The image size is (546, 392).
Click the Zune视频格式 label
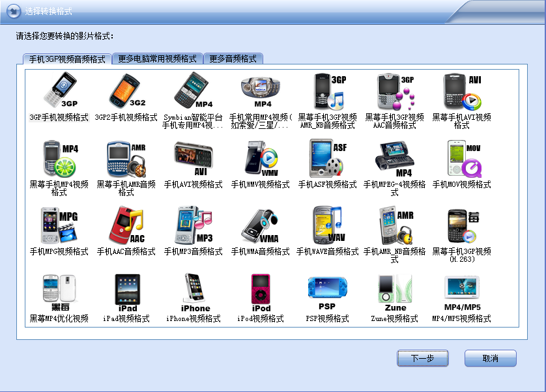[395, 318]
